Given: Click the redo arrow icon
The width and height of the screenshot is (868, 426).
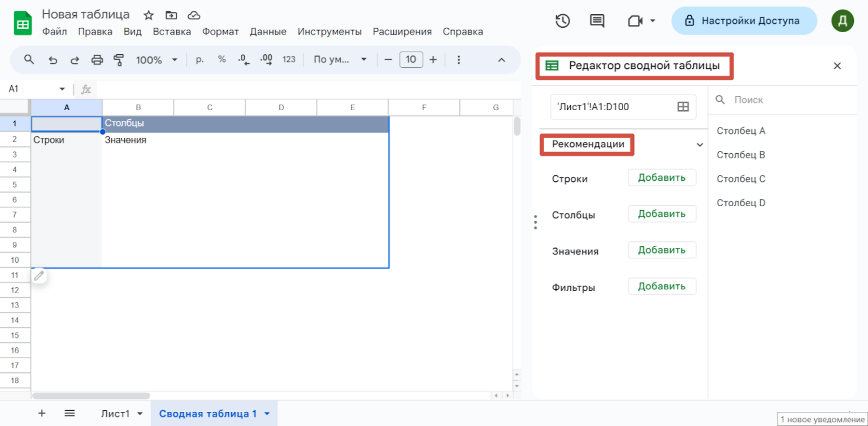Looking at the screenshot, I should click(75, 60).
